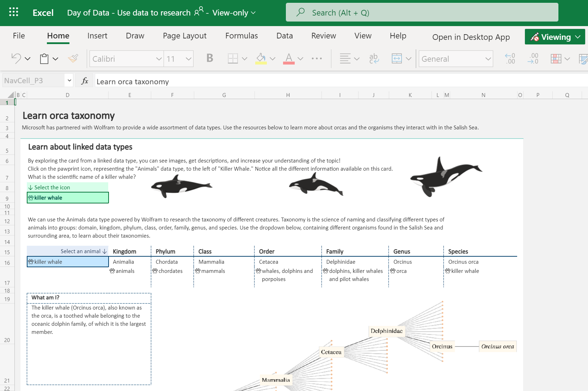The width and height of the screenshot is (588, 391).
Task: Open the General number format dropdown
Action: click(488, 59)
